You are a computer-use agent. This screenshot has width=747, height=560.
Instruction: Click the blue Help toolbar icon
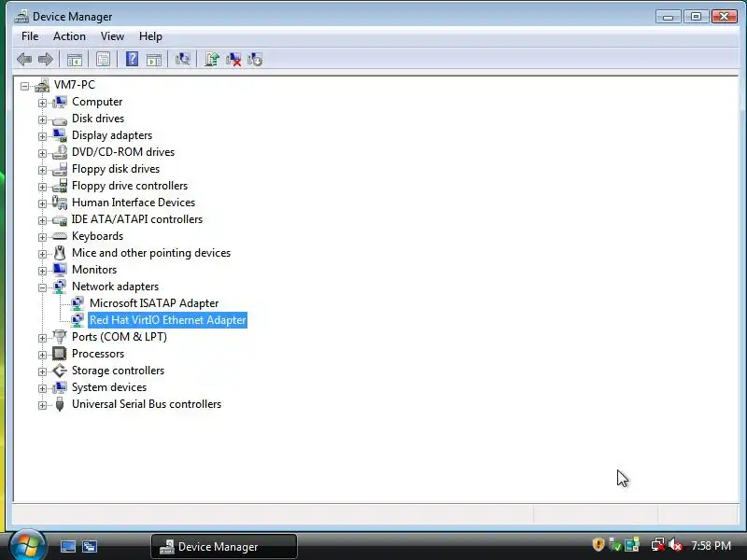click(x=132, y=59)
